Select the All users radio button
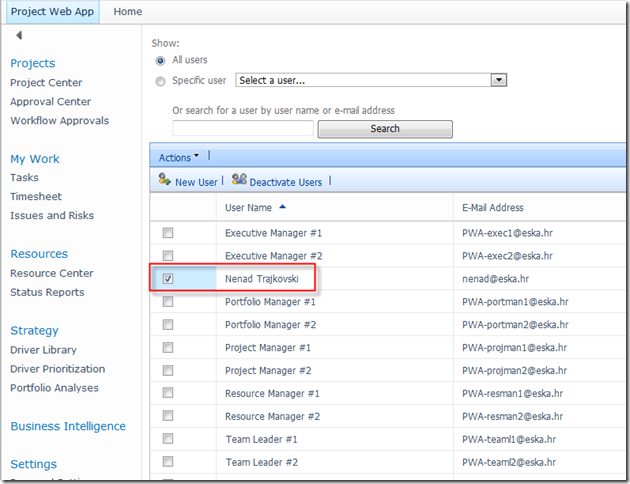 (x=161, y=61)
